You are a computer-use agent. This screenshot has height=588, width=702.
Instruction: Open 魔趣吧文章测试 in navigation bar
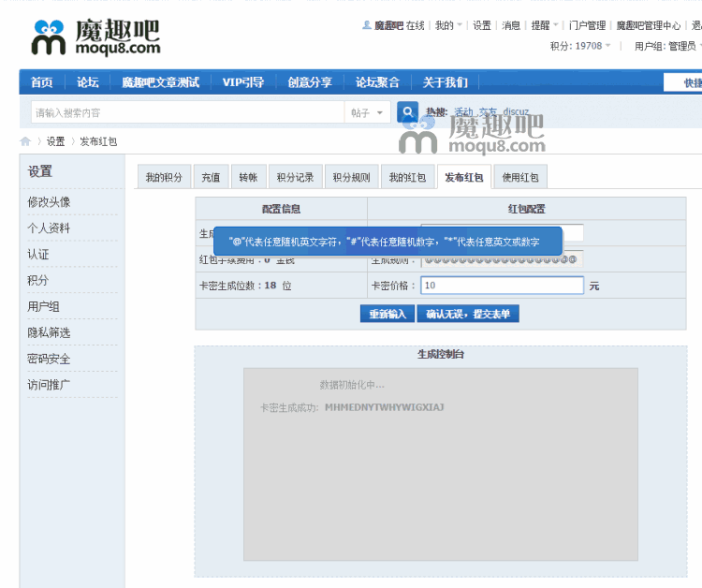point(161,82)
